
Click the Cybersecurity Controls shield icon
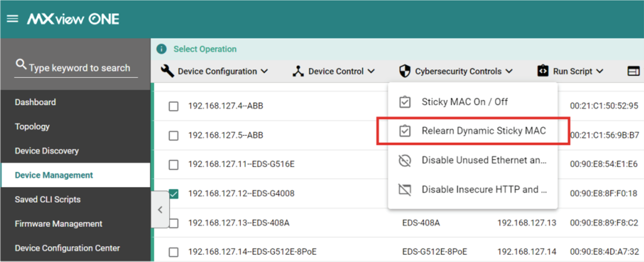(405, 71)
